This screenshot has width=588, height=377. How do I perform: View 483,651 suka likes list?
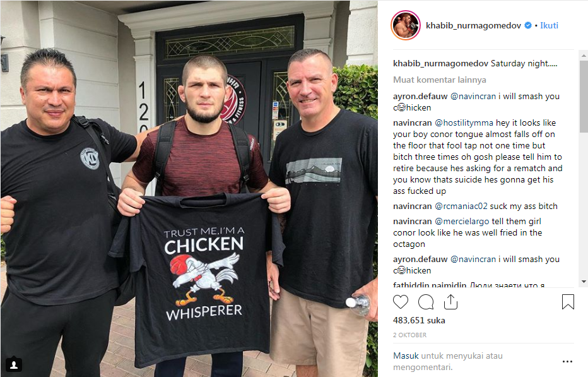419,320
